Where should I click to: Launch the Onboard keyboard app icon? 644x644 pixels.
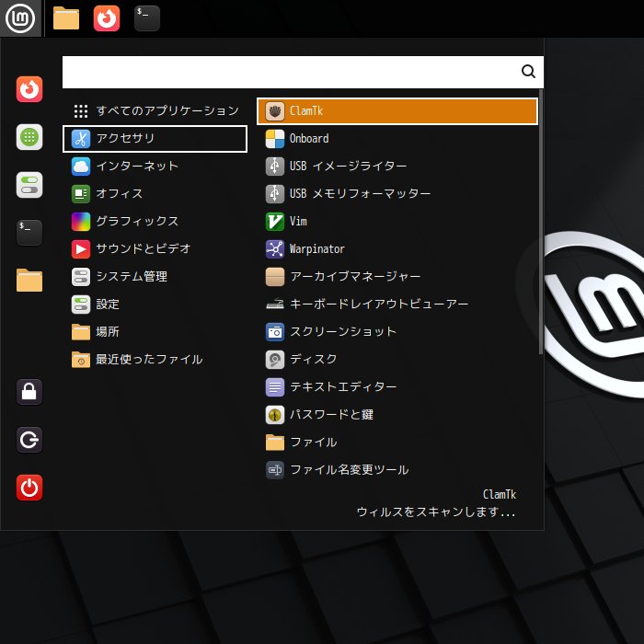[x=275, y=139]
